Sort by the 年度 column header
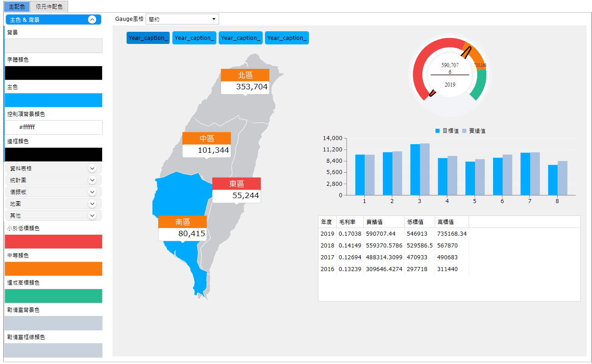 [x=327, y=222]
